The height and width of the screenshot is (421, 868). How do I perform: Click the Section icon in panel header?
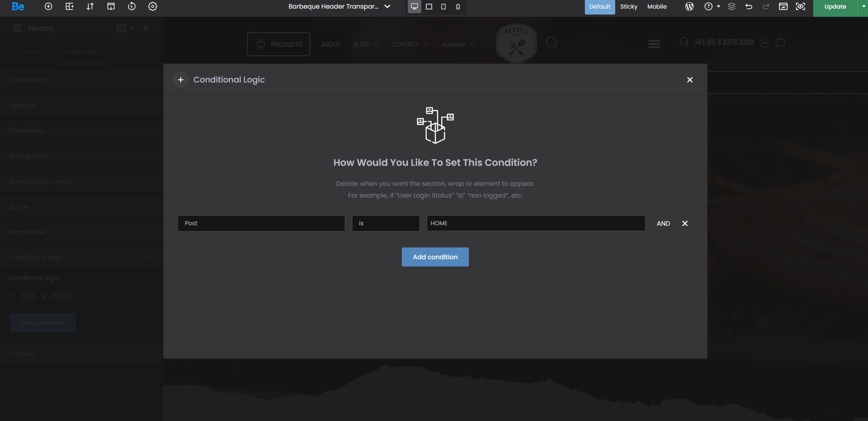17,28
